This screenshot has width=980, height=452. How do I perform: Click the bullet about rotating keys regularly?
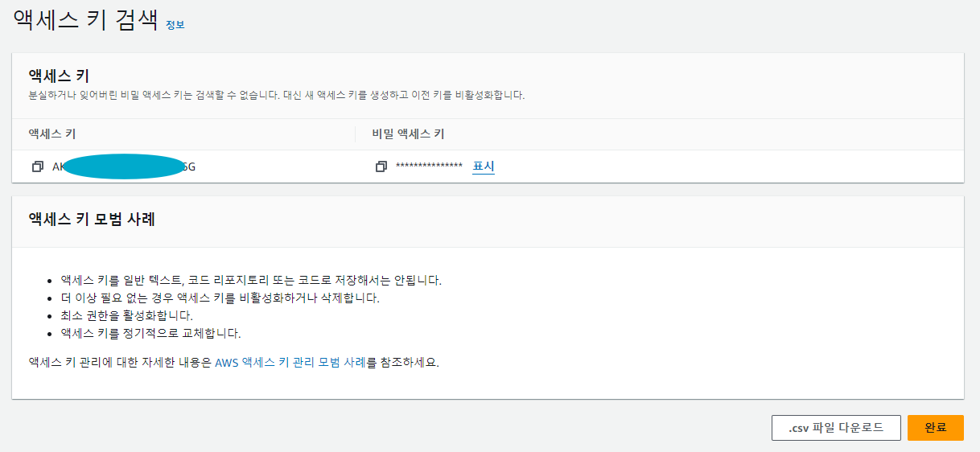[x=150, y=333]
